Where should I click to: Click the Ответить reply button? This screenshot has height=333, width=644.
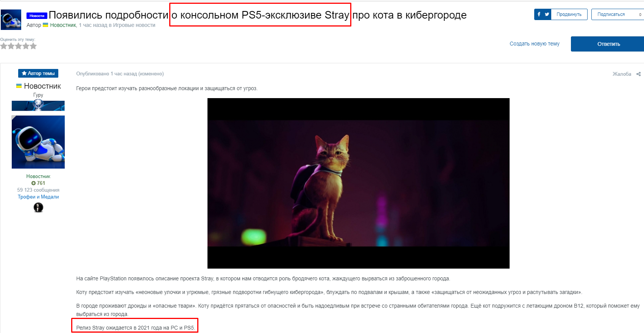[x=607, y=44]
